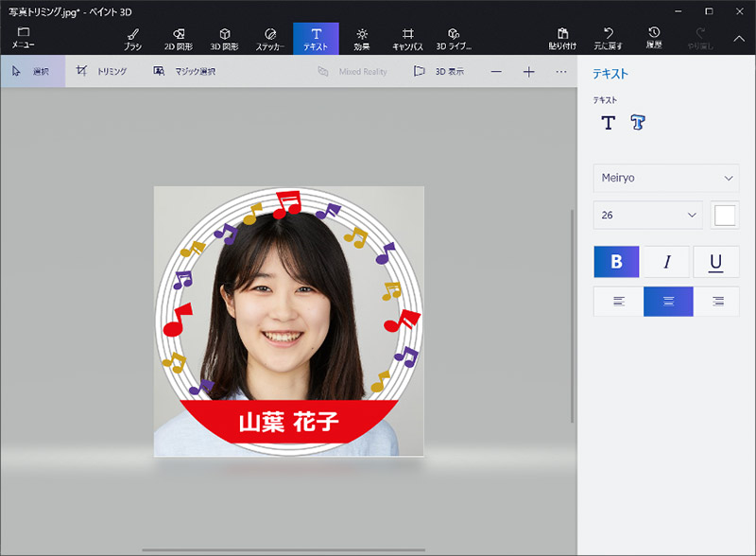The image size is (756, 556).
Task: Open the Menu (メニュー) button
Action: [24, 38]
